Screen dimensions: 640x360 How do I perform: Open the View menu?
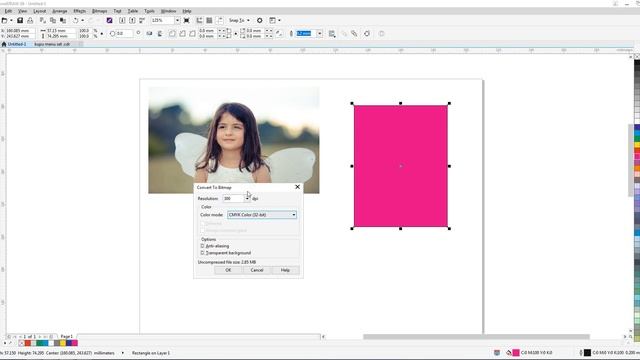23,11
